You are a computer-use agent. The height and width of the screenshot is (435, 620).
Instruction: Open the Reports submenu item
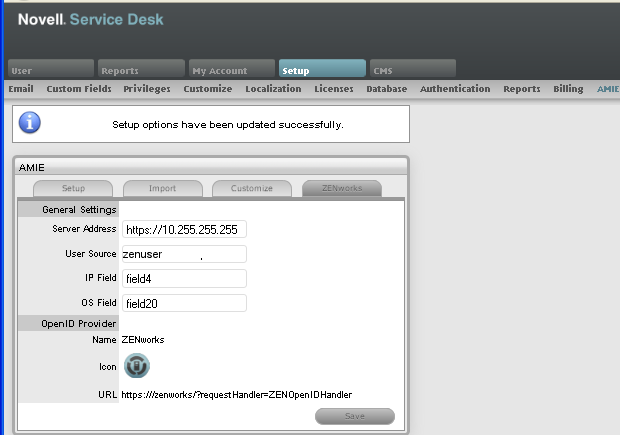click(x=522, y=89)
